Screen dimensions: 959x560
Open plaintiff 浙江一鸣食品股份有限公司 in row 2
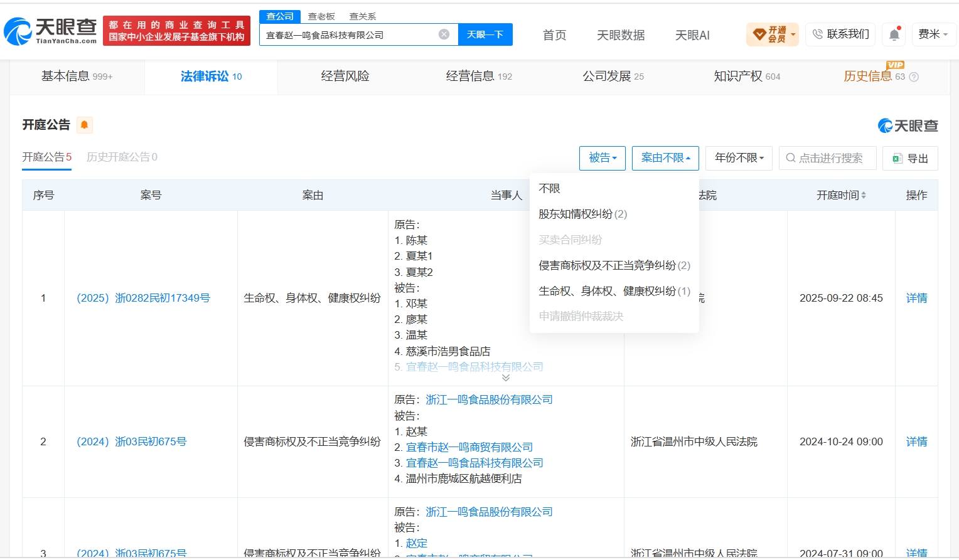coord(489,399)
